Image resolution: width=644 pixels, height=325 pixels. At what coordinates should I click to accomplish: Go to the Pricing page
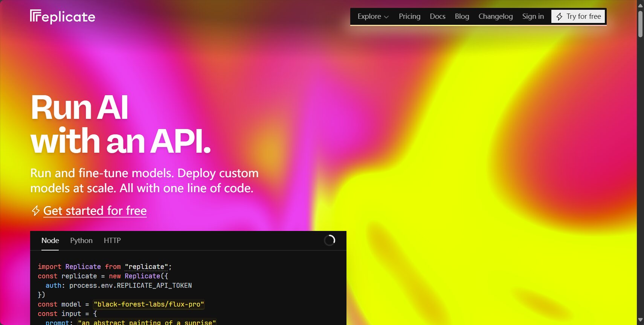(x=409, y=17)
